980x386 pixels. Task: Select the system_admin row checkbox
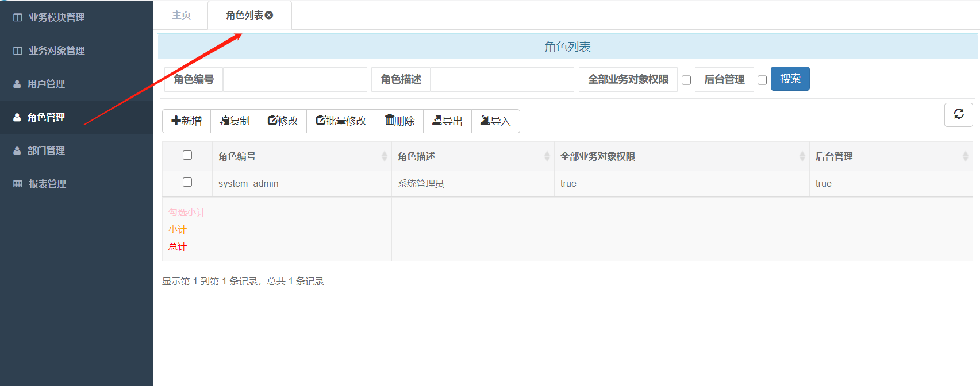187,182
